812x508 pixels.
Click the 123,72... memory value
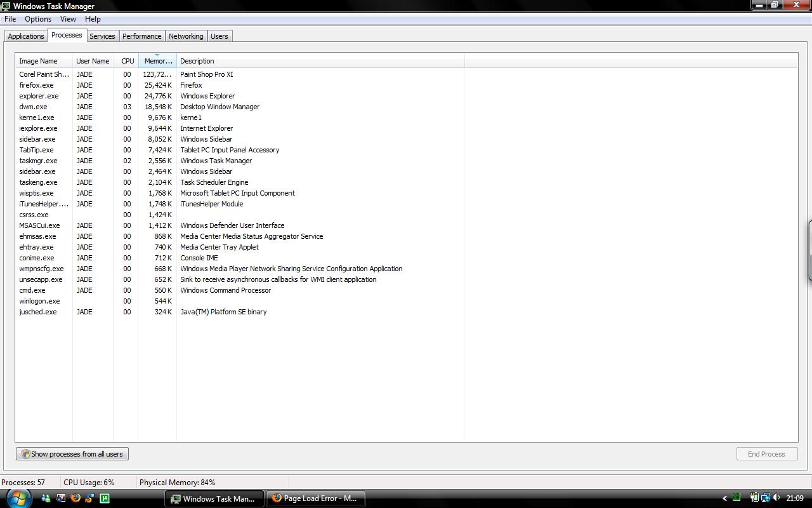tap(157, 74)
